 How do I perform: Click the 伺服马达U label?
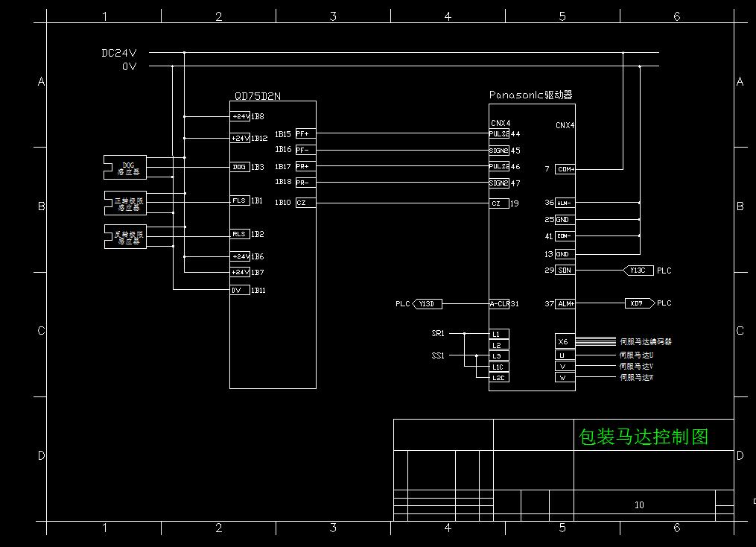pyautogui.click(x=636, y=355)
